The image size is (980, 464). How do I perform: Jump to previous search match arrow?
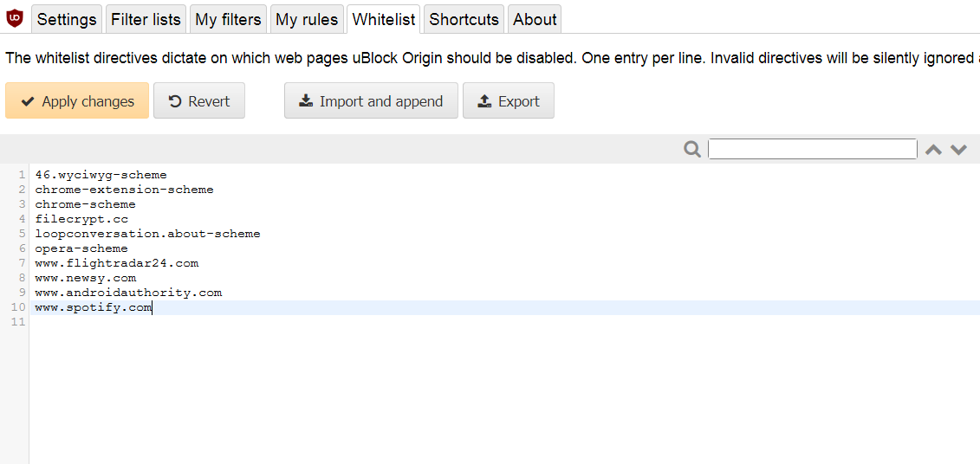933,150
